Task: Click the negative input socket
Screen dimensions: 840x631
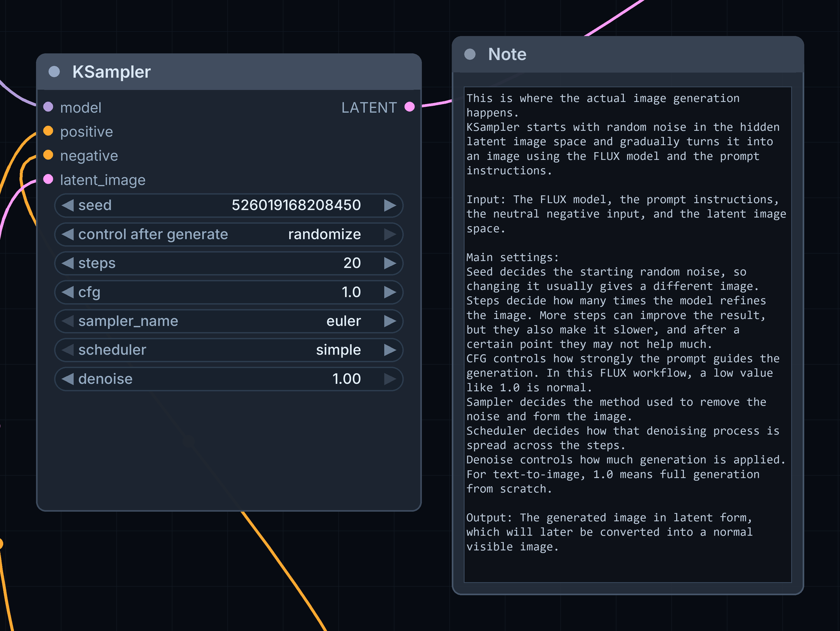Action: pyautogui.click(x=49, y=155)
